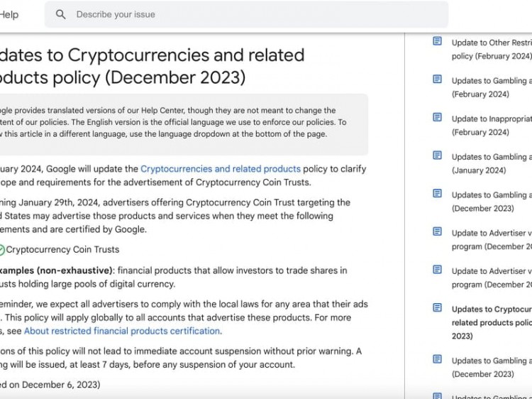Select the bold 'Updates to Cryptocurrencies' sidebar entry
532x399 pixels.
492,322
